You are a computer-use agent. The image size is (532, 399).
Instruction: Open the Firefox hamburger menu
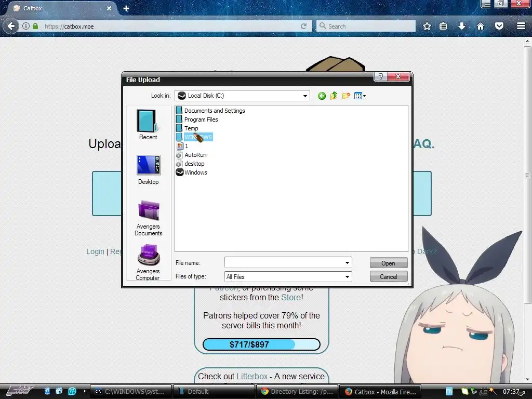click(x=521, y=26)
